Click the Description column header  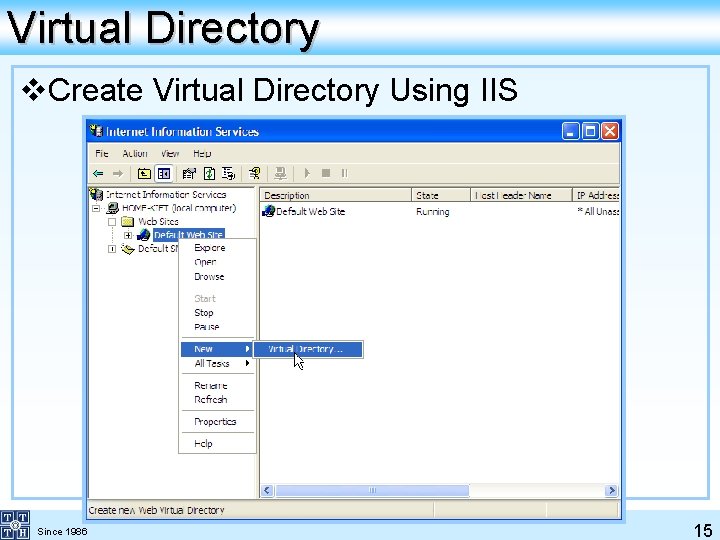(336, 195)
